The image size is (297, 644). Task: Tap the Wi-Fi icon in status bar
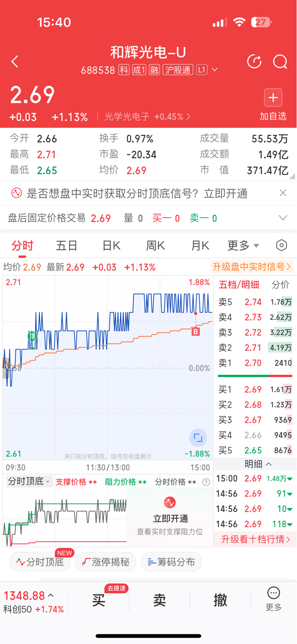pos(239,22)
